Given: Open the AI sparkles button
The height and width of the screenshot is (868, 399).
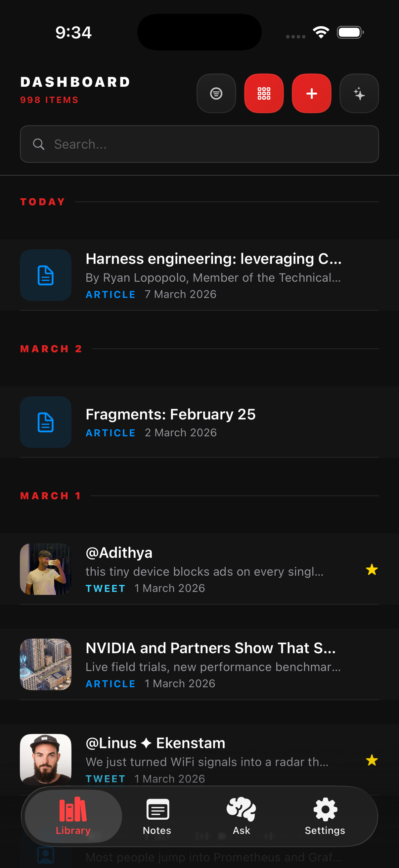Looking at the screenshot, I should pyautogui.click(x=359, y=93).
